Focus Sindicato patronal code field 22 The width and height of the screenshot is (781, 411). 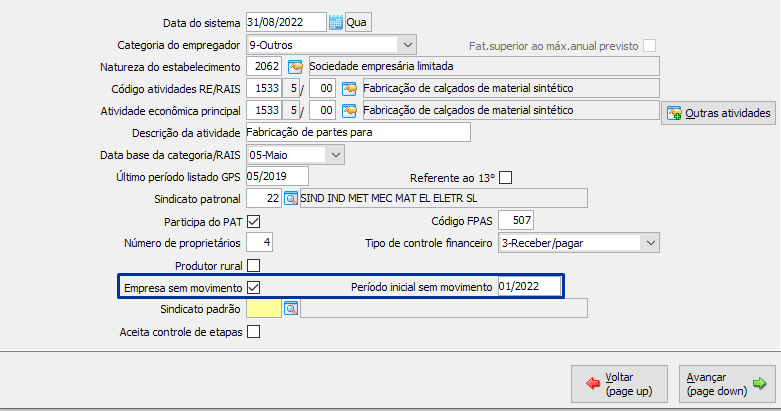click(x=264, y=198)
